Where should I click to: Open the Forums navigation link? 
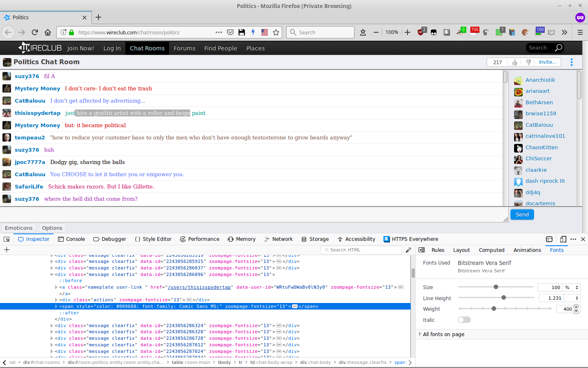tap(184, 48)
